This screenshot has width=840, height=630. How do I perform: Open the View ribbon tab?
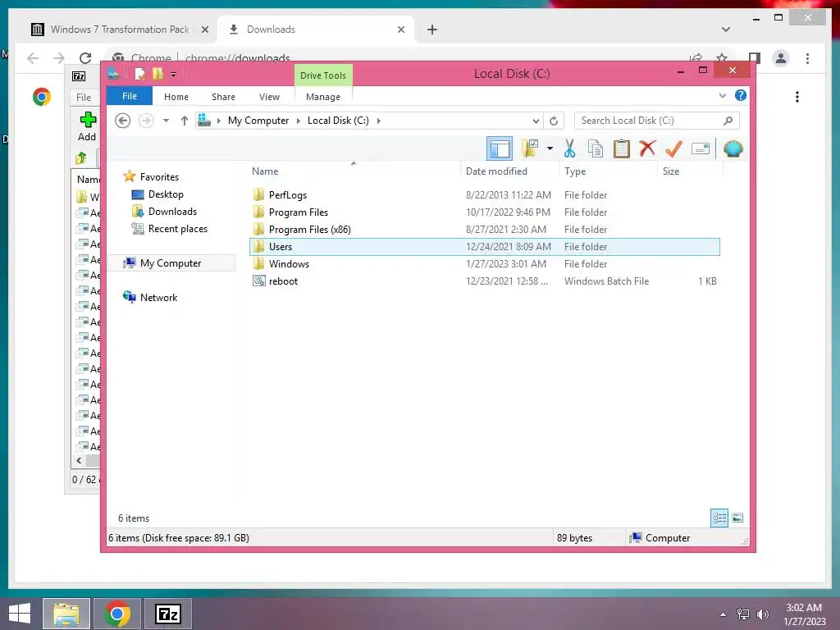269,97
